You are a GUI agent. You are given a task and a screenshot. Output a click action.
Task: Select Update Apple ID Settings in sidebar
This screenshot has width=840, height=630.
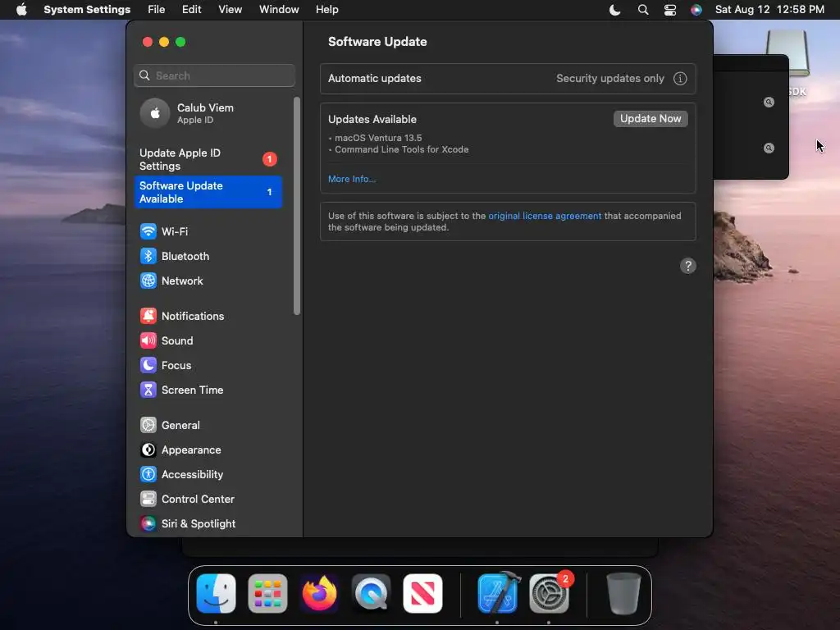208,159
